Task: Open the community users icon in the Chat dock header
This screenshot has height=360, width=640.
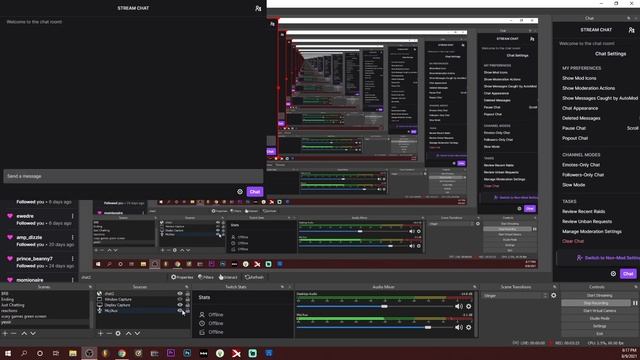Action: tap(631, 30)
